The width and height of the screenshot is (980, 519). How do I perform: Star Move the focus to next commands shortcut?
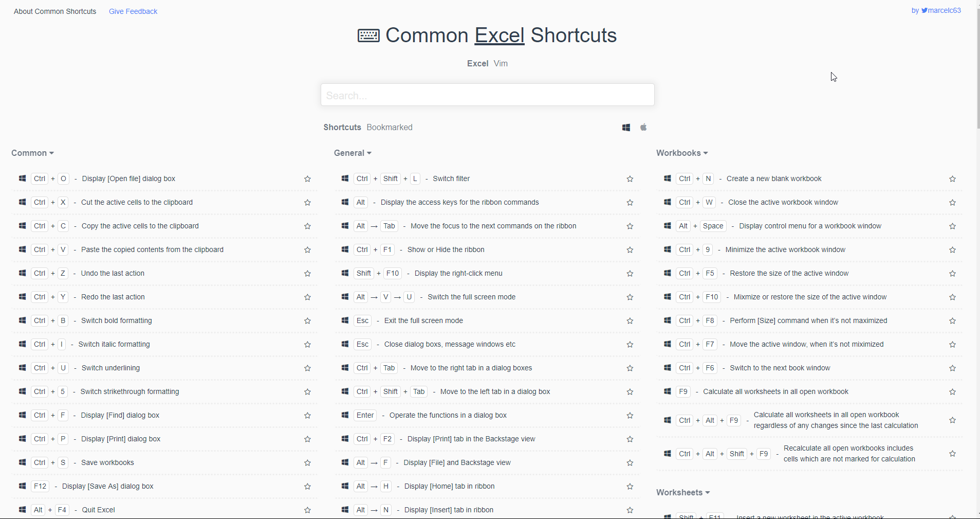pos(630,226)
